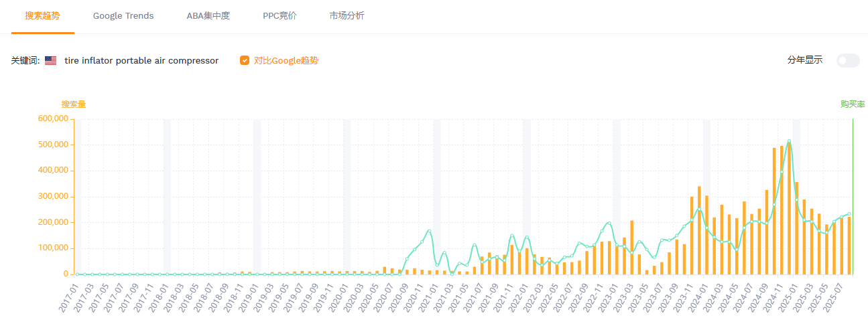Select the PPC竞价 tab
Viewport: 868px width, 334px height.
[280, 15]
